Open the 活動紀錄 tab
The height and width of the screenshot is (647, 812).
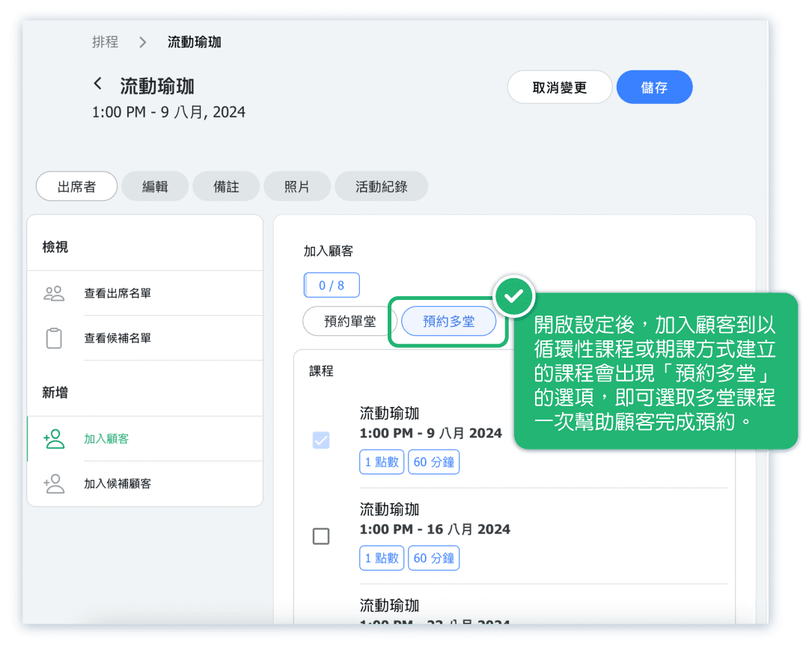point(381,187)
